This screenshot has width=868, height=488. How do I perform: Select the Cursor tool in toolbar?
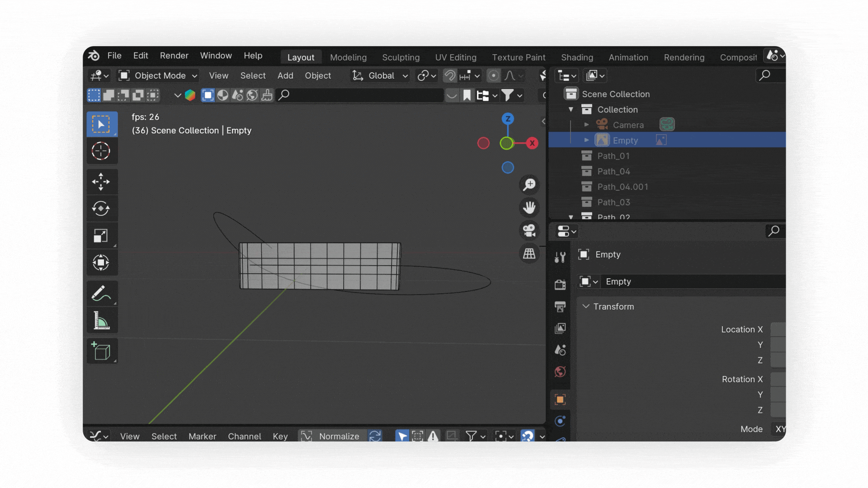pos(101,151)
